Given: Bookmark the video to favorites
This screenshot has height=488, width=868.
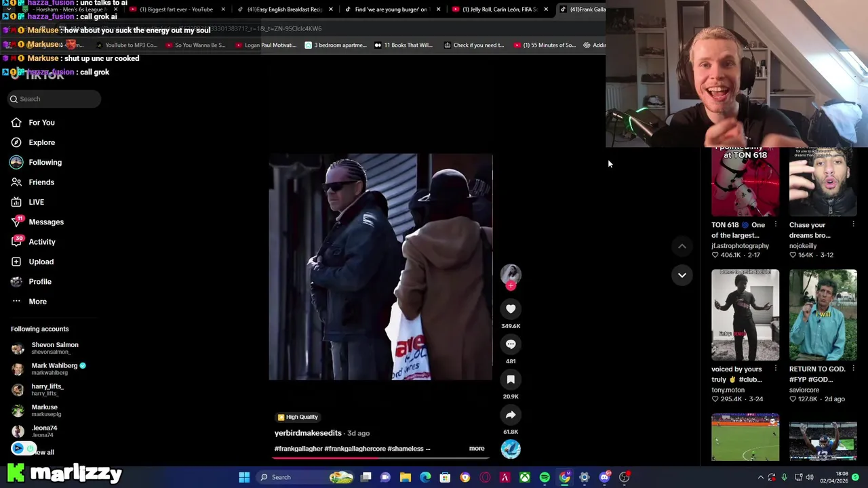Looking at the screenshot, I should [x=511, y=380].
